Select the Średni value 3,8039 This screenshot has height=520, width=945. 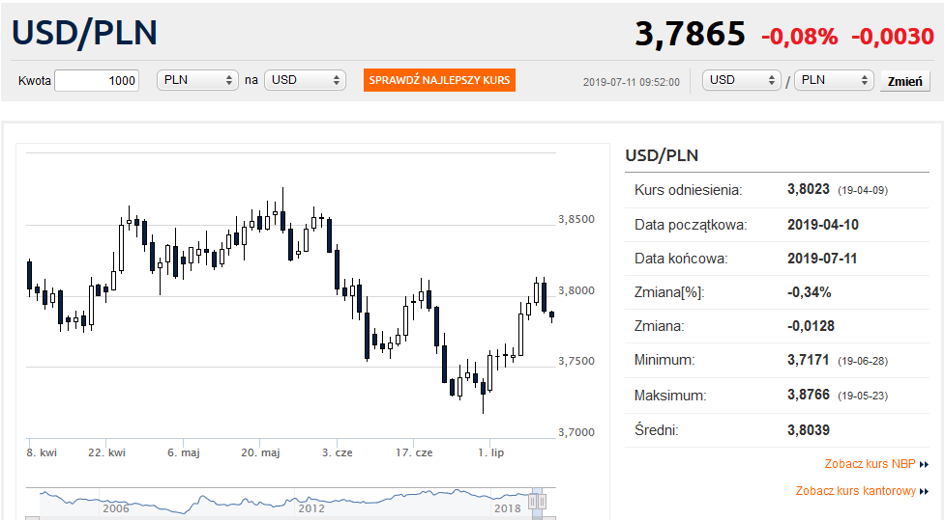click(x=808, y=430)
